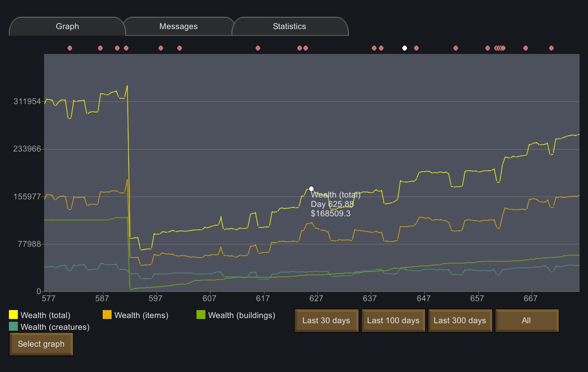Click the green Wealth (buildings) swatch
This screenshot has height=372, width=588.
coord(201,315)
